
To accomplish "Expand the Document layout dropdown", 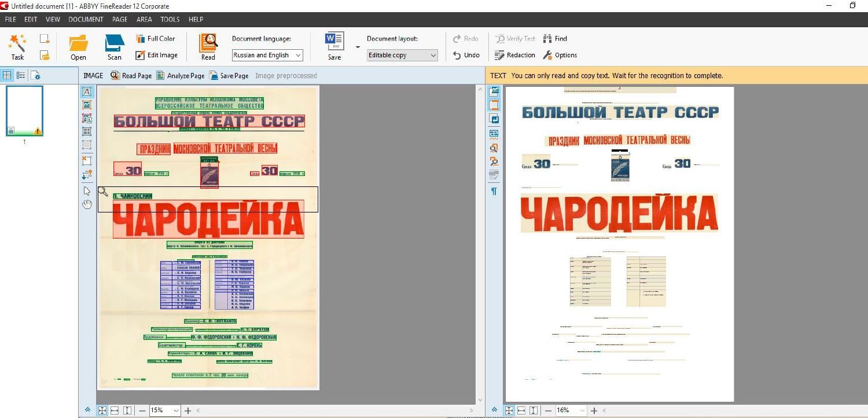I will (x=402, y=56).
